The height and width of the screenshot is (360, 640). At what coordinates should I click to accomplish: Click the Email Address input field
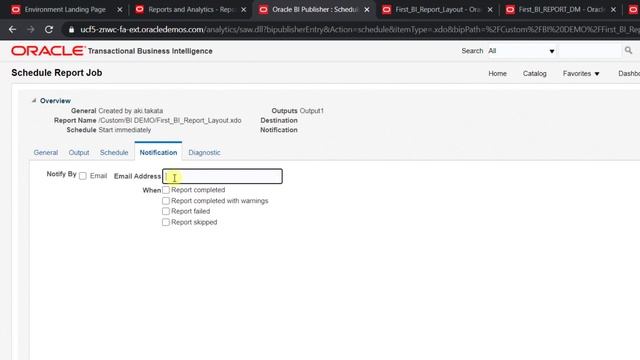(222, 176)
